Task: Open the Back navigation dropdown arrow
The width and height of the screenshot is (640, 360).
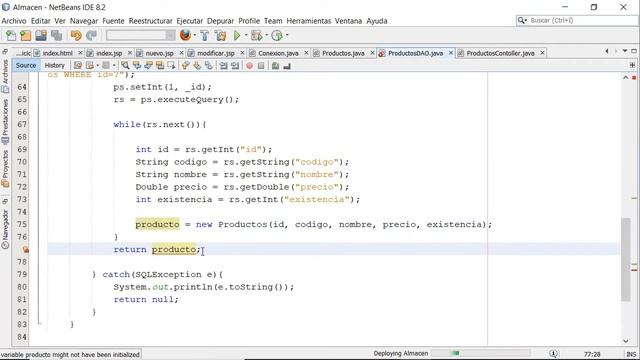Action: [x=98, y=65]
